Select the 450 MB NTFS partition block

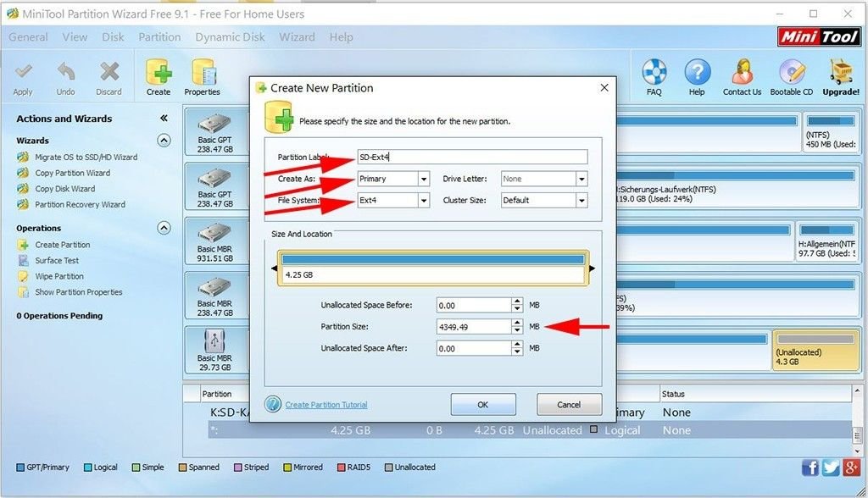pos(831,133)
